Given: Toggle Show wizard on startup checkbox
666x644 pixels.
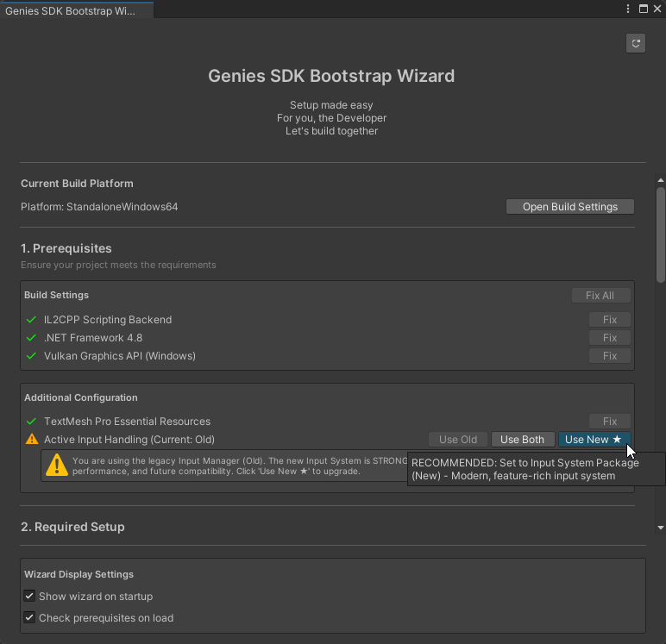Looking at the screenshot, I should 30,597.
